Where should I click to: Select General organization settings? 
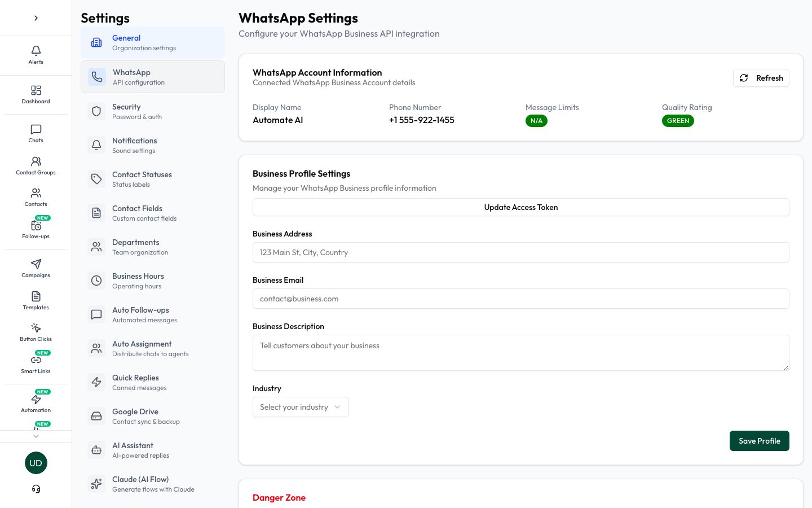tap(153, 42)
